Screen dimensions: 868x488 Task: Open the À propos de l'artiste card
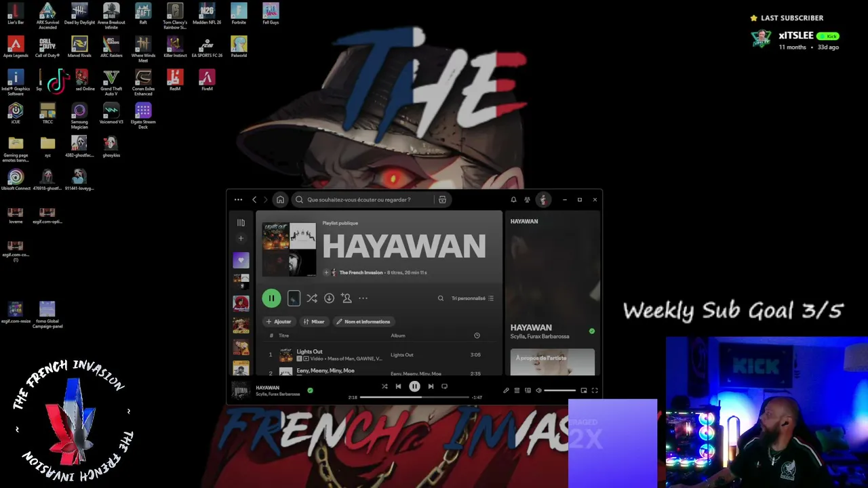553,362
